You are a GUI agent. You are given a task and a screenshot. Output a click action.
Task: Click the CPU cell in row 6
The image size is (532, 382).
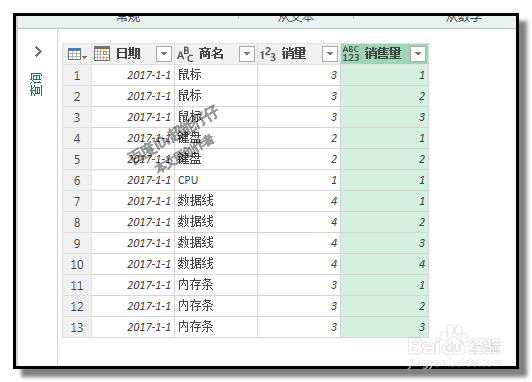(x=216, y=180)
